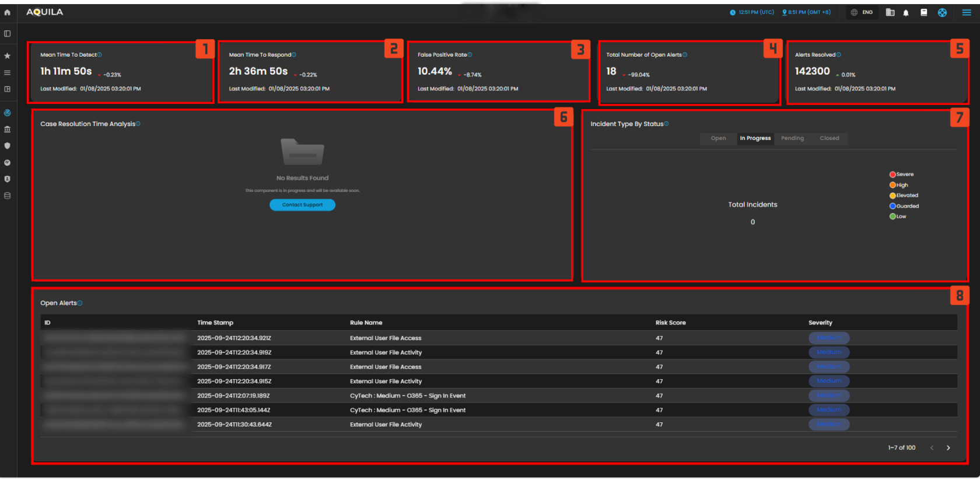This screenshot has height=479, width=980.
Task: Open the notifications bell icon
Action: [x=906, y=13]
